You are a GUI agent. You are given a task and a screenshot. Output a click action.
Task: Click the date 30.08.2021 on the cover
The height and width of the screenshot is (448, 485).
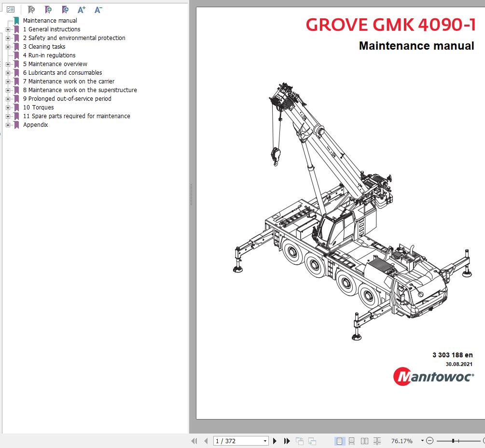[x=459, y=364]
